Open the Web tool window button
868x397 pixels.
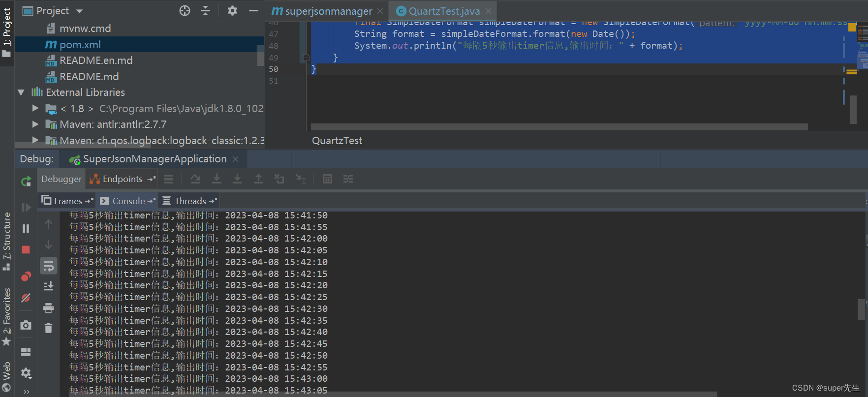tap(7, 377)
